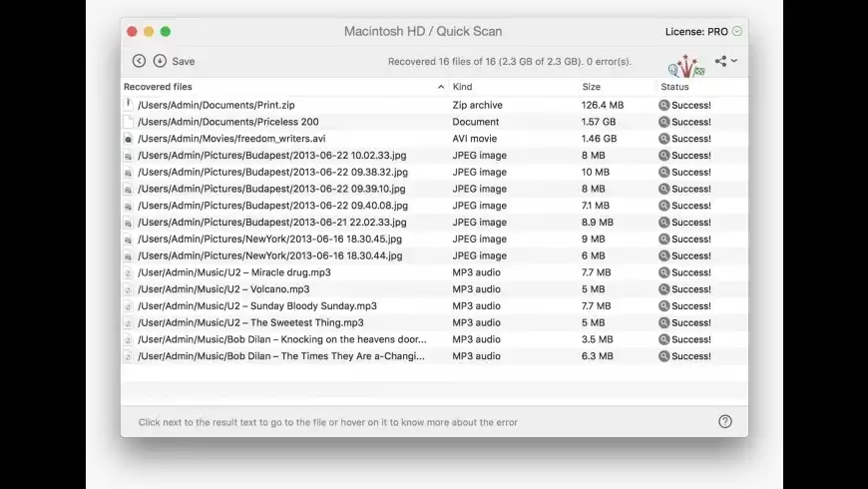
Task: Click magnifier icon for Miracle drug.mp3
Action: pyautogui.click(x=664, y=272)
